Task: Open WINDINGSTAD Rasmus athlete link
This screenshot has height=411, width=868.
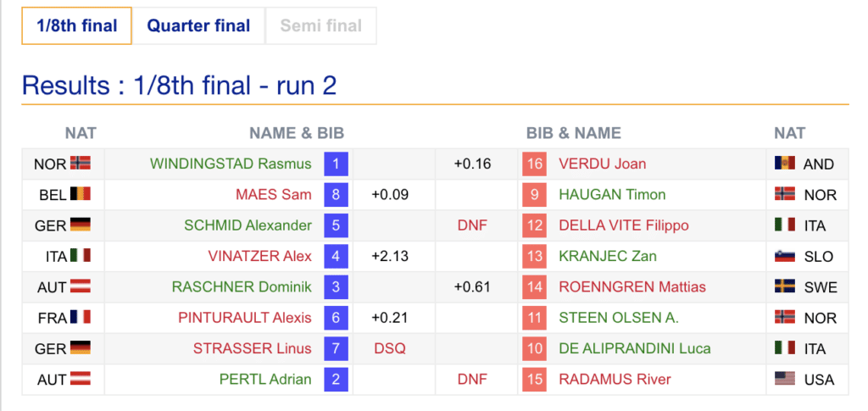Action: (x=231, y=164)
